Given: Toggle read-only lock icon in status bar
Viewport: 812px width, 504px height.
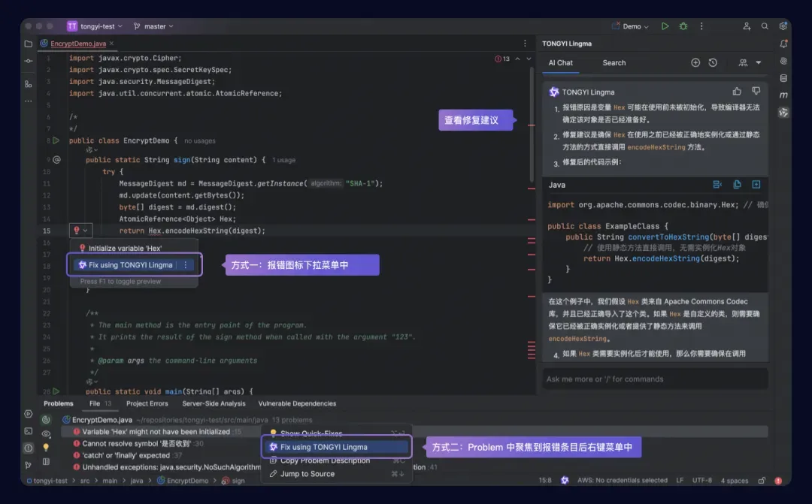Looking at the screenshot, I should point(762,480).
